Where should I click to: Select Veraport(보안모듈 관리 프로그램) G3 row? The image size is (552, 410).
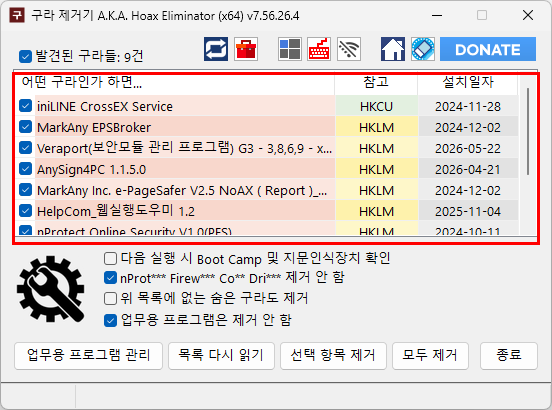click(184, 148)
